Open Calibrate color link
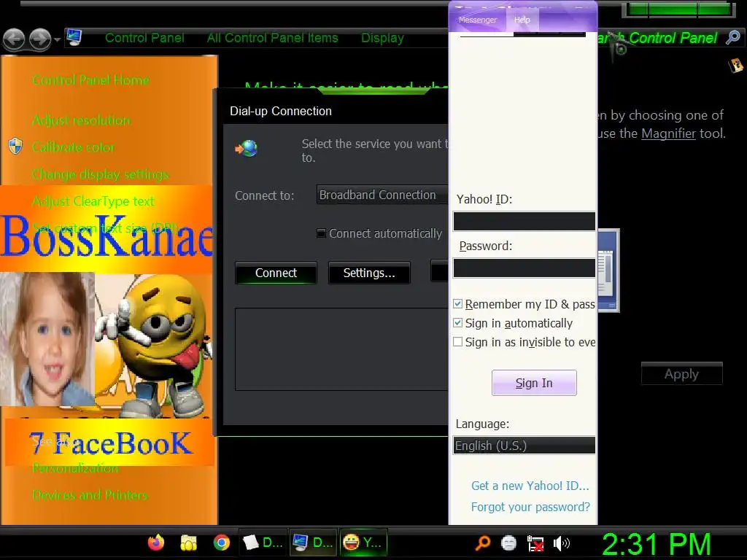 click(x=74, y=147)
